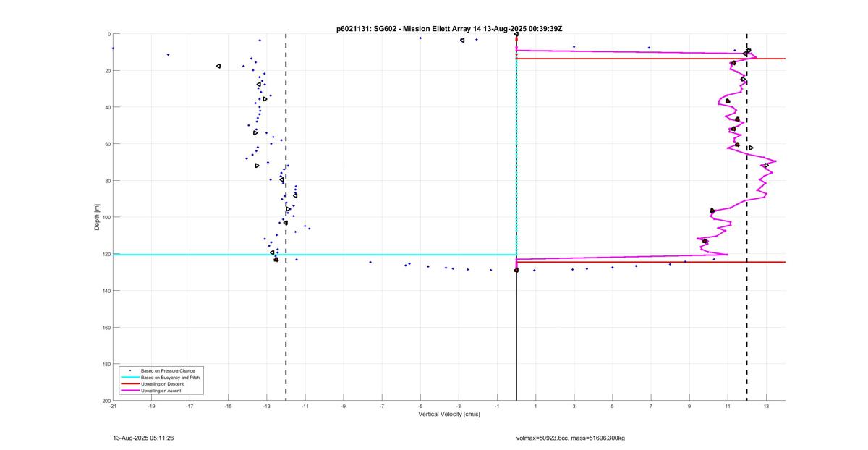Click y-axis depth tick label 100

[106, 217]
